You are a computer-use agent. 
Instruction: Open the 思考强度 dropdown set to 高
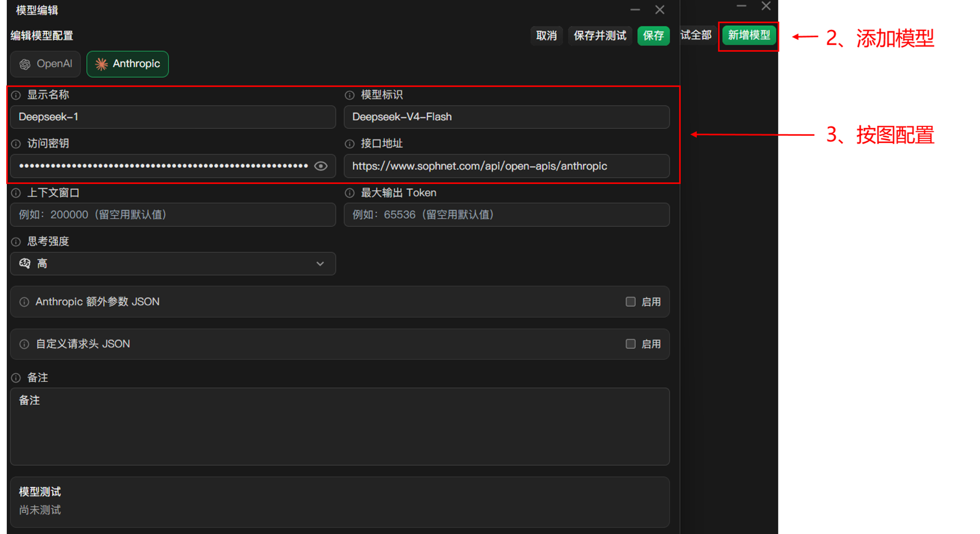click(173, 263)
